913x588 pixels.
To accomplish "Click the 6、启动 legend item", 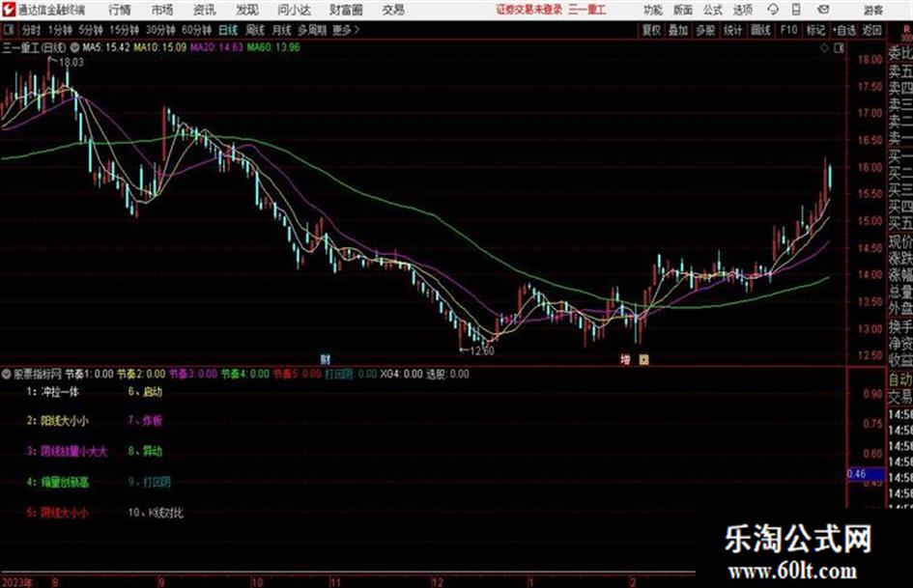I will click(x=145, y=392).
